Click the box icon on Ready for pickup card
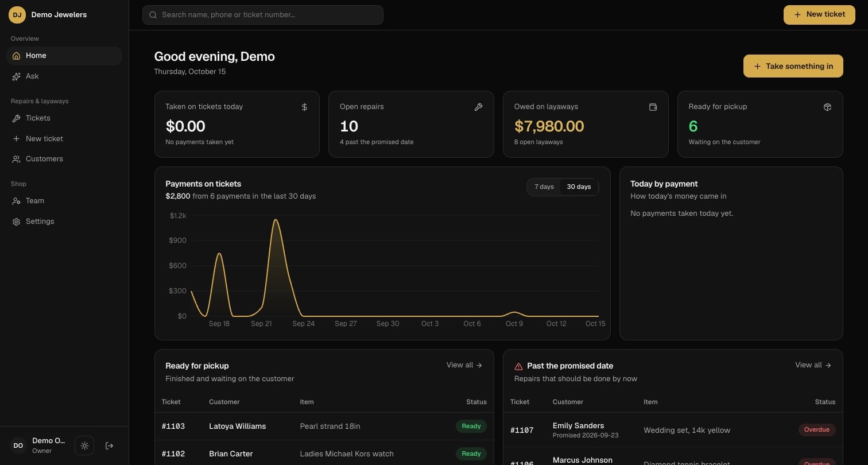 827,107
